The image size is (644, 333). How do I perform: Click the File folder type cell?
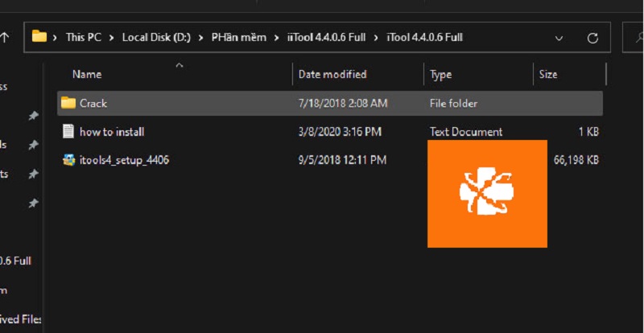coord(453,103)
